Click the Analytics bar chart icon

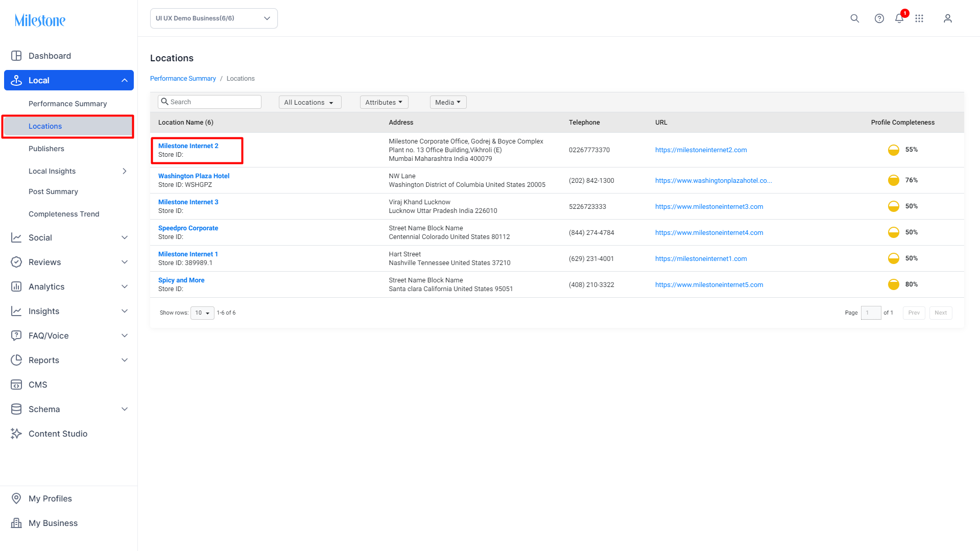[16, 286]
